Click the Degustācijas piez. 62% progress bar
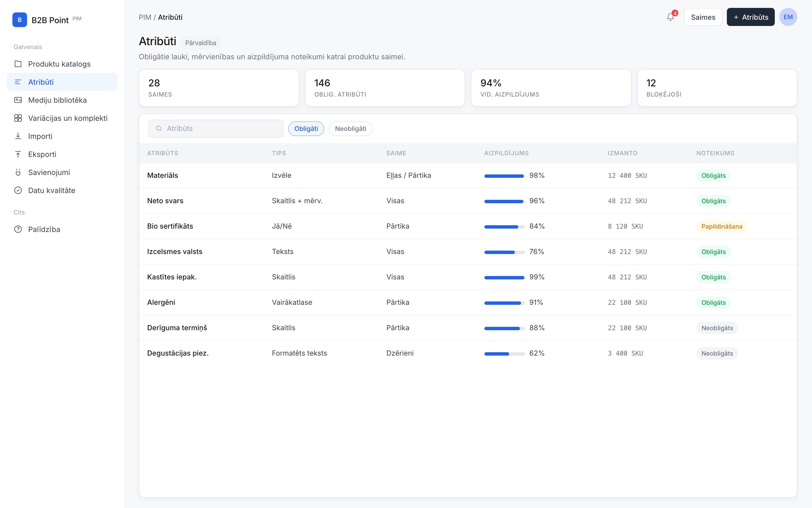Image resolution: width=812 pixels, height=508 pixels. coord(504,354)
